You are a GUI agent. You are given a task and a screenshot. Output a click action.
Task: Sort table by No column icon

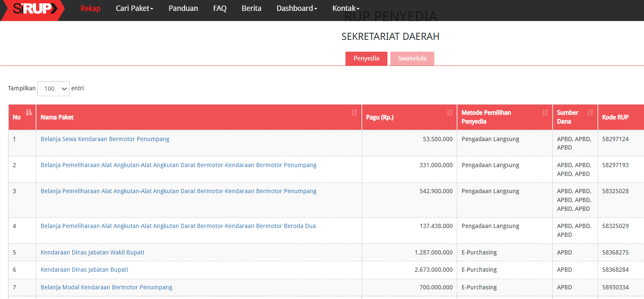click(29, 112)
